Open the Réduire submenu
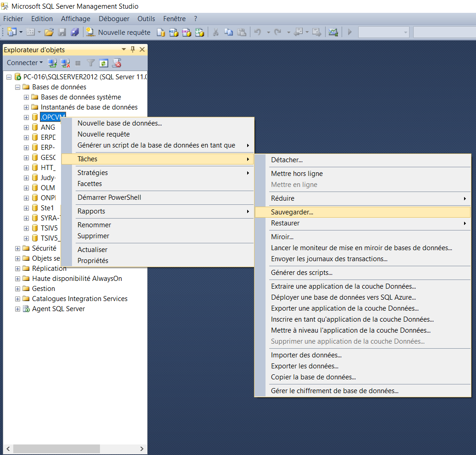The image size is (476, 455). 363,198
